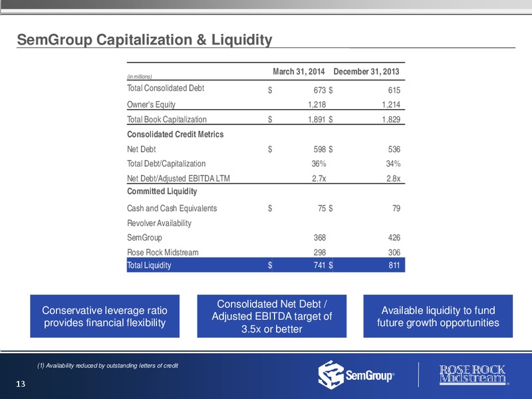Screen dimensions: 532x399
Task: Click the 2.8x leverage value
Action: (x=394, y=178)
